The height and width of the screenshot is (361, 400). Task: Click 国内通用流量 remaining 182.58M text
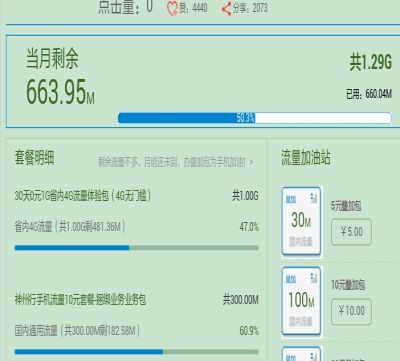77,331
